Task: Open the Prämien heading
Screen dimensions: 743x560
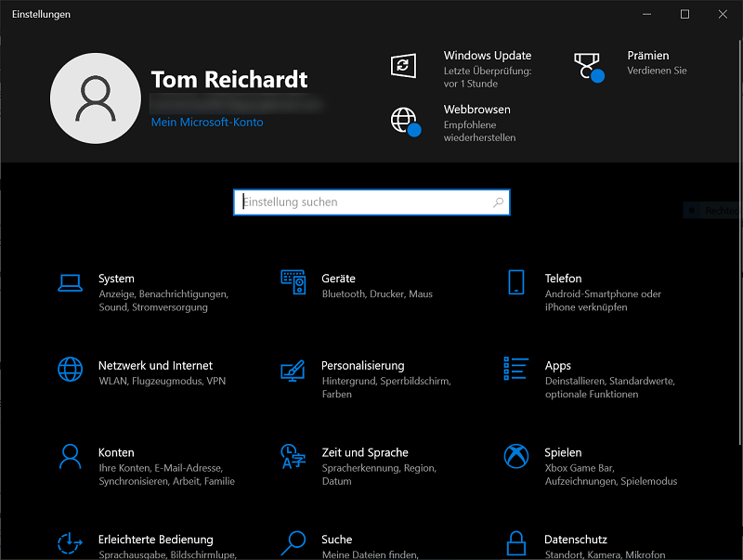Action: tap(647, 56)
